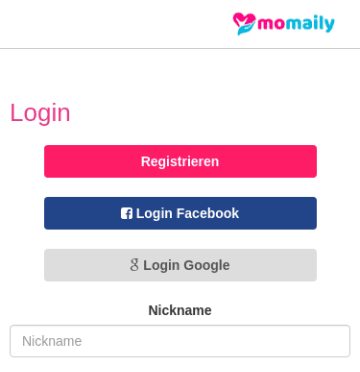Focus the Nickname input field
The height and width of the screenshot is (372, 360).
point(180,341)
